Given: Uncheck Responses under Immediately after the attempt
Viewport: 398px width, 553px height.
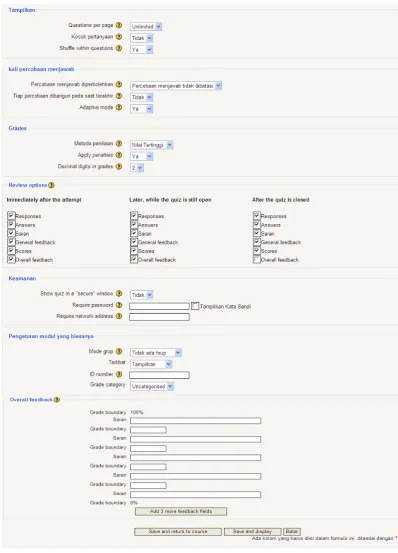Looking at the screenshot, I should (x=11, y=215).
